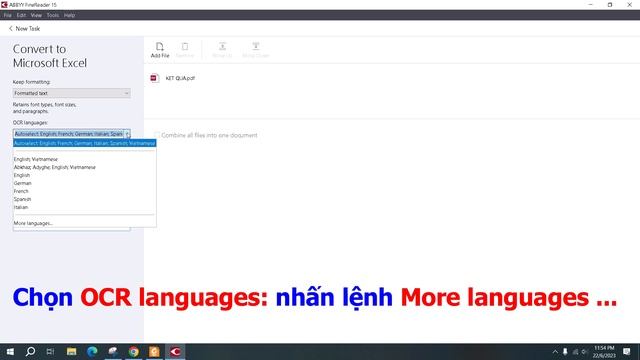Open the Windows Start menu
Screen dimensions: 640x360
point(10,351)
